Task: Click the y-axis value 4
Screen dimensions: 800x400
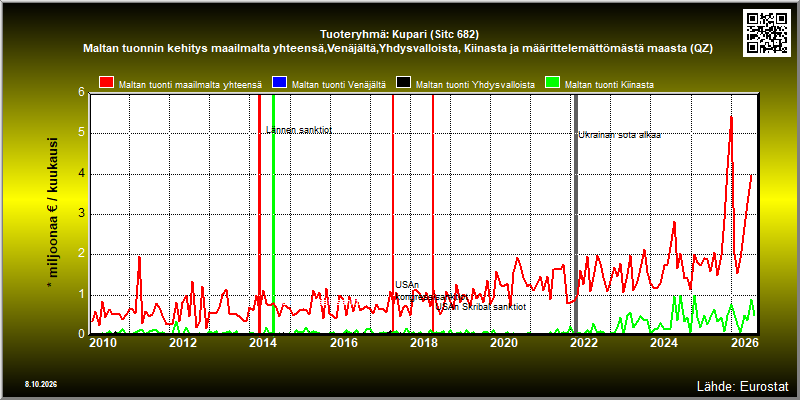Action: coord(81,173)
